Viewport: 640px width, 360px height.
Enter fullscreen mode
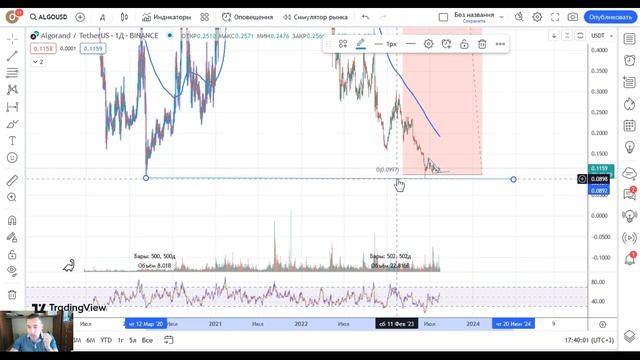(x=555, y=17)
